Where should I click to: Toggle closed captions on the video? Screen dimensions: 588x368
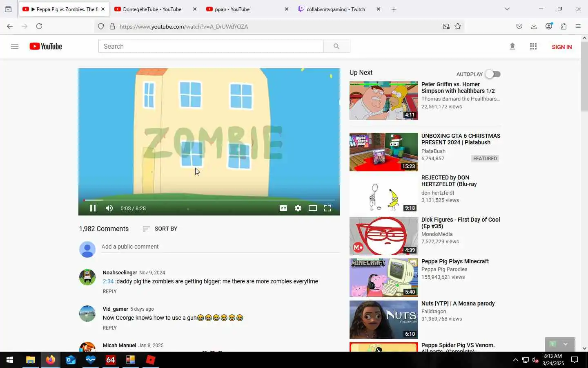[283, 208]
